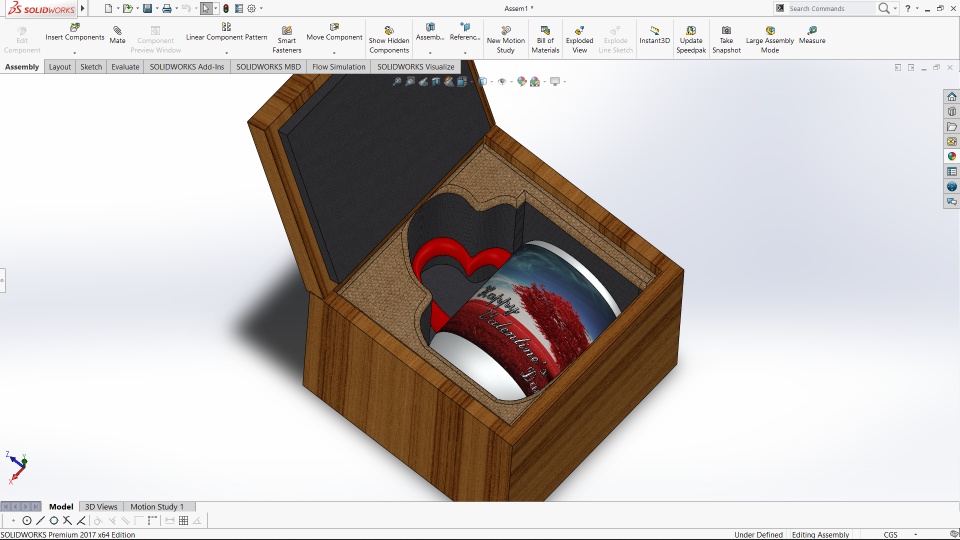
Task: Open the Move Component dropdown arrow
Action: coord(334,52)
